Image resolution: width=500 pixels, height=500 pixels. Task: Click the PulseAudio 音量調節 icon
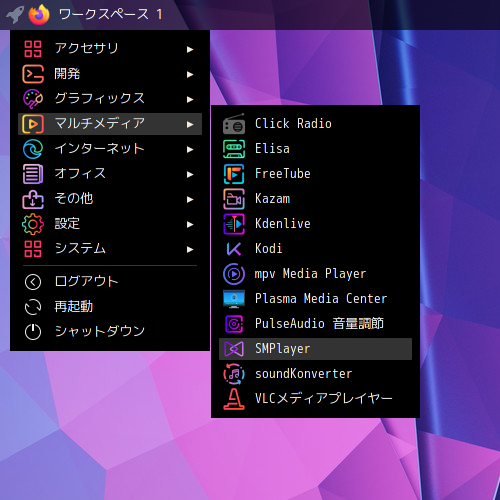[x=234, y=324]
